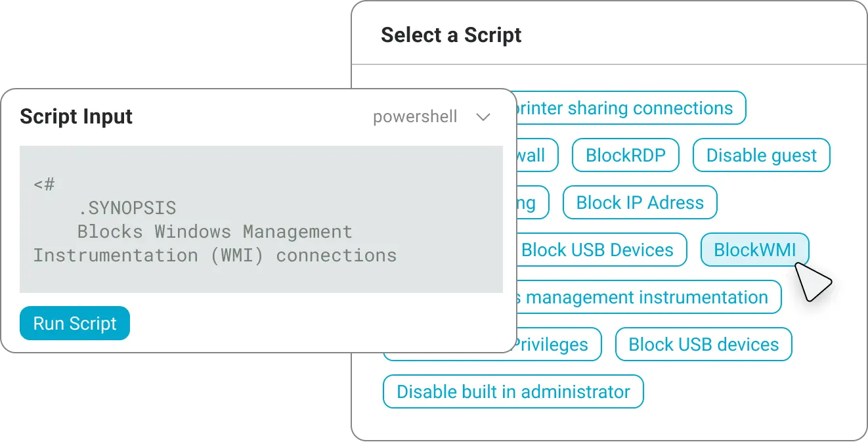Expand the chevron beside powershell
Screen dimensions: 868x442
click(483, 117)
